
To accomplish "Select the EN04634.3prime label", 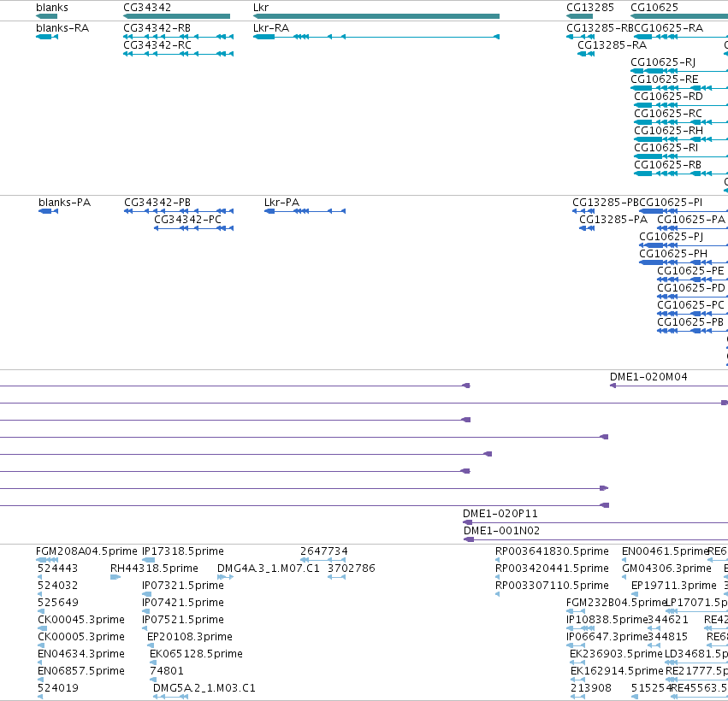I will pos(81,654).
